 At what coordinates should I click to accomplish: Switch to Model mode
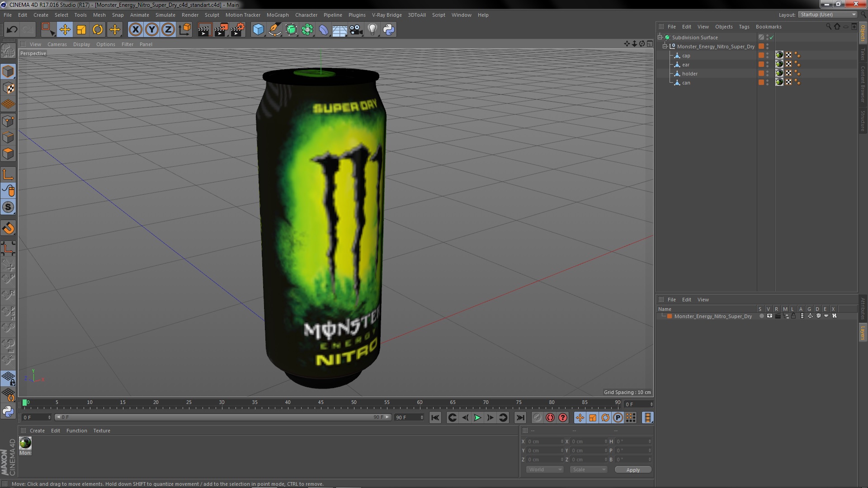8,71
